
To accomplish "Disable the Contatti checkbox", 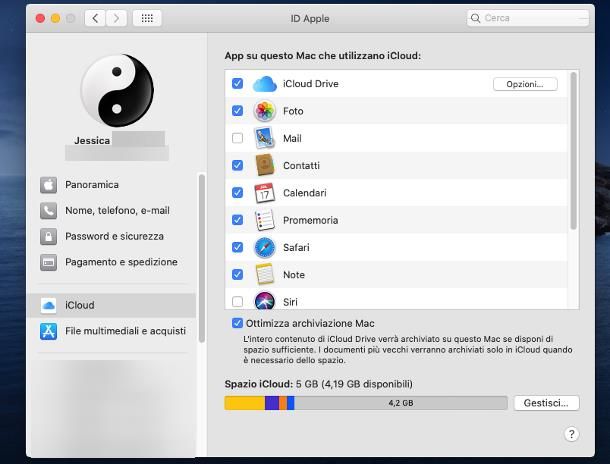I will 237,165.
